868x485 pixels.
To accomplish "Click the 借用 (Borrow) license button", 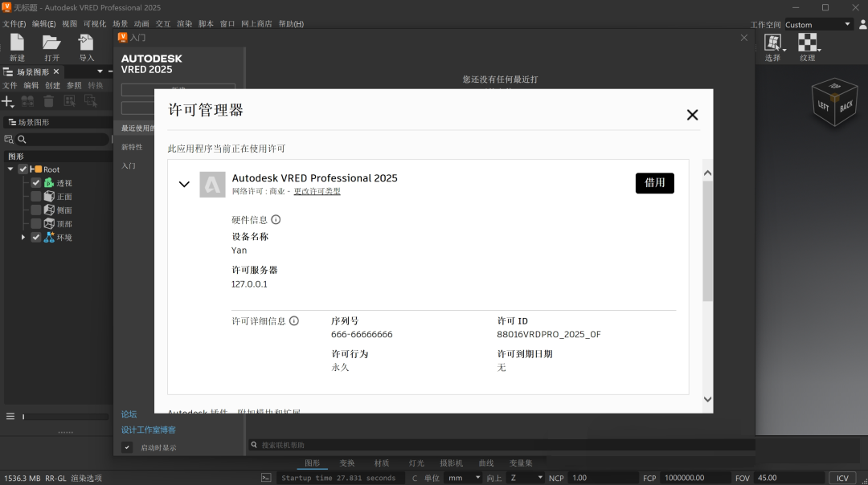I will [654, 183].
